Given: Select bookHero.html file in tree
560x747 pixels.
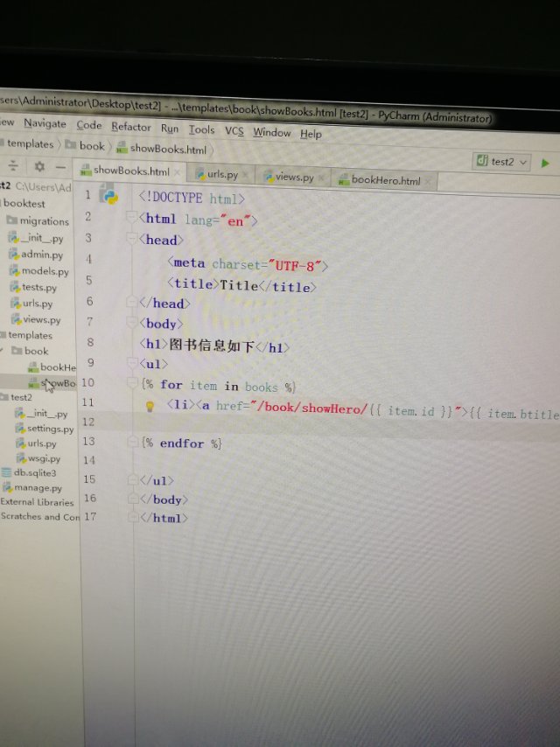Looking at the screenshot, I should tap(52, 367).
